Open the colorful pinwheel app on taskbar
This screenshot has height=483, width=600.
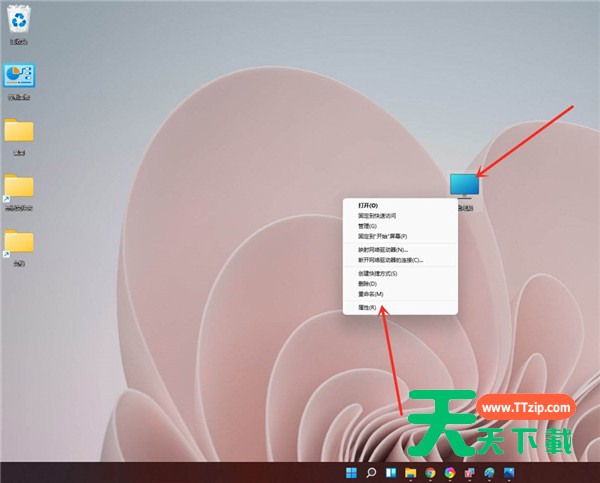click(x=450, y=473)
